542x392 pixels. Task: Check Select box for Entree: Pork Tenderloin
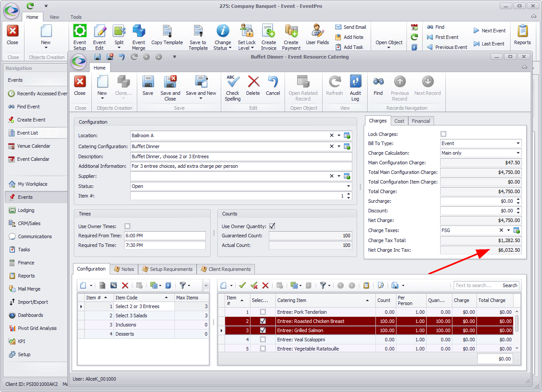click(263, 312)
